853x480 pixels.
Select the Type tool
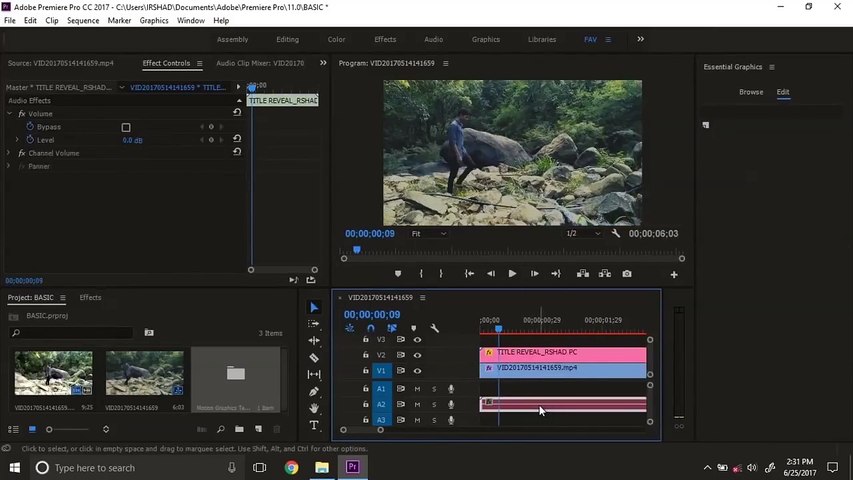[314, 425]
